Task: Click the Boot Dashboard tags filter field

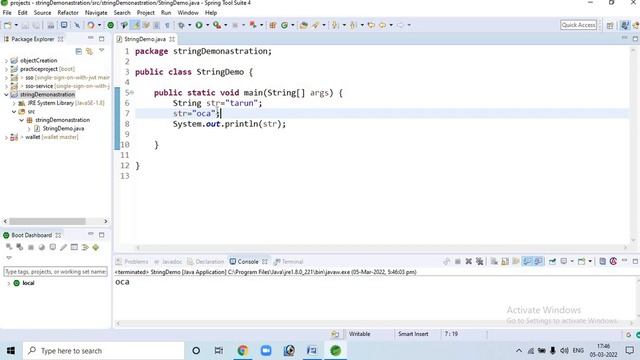Action: pos(56,271)
